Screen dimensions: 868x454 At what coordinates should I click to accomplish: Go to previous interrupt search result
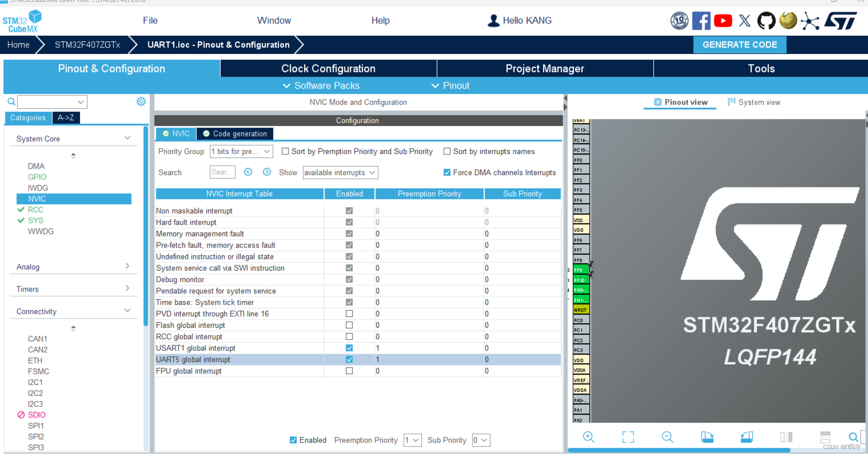click(248, 172)
